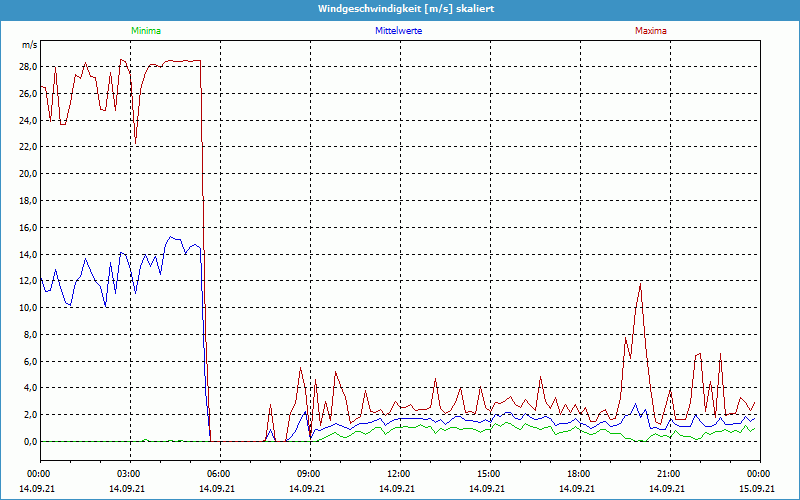Screen dimensions: 800x500
Task: Click the 15.09.21 date label
Action: tap(758, 489)
